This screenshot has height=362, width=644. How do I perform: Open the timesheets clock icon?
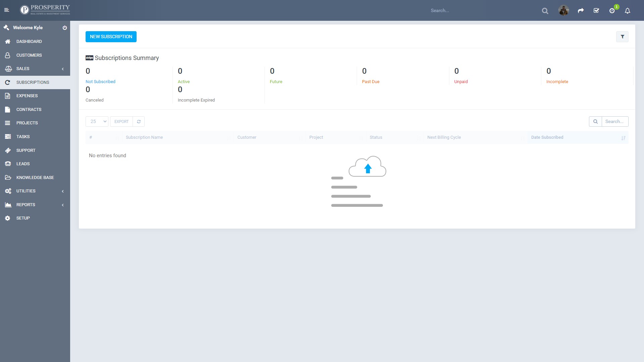tap(612, 11)
